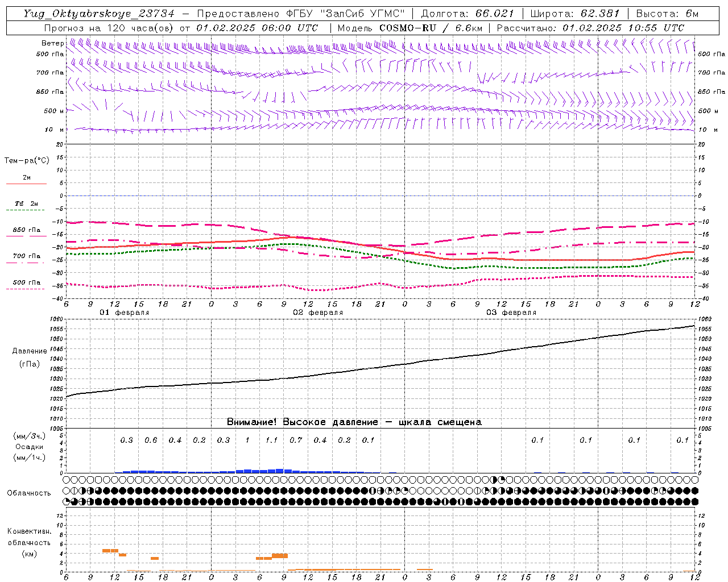Click the Давление pressure panel label
This screenshot has width=728, height=582.
30,351
